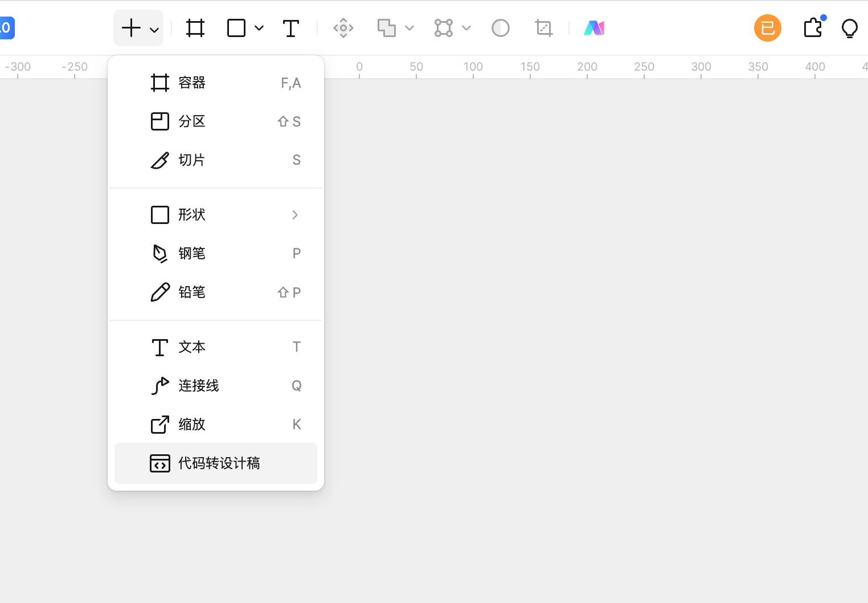The width and height of the screenshot is (868, 603).
Task: Select the rectangle shape tool in toolbar
Action: click(236, 28)
